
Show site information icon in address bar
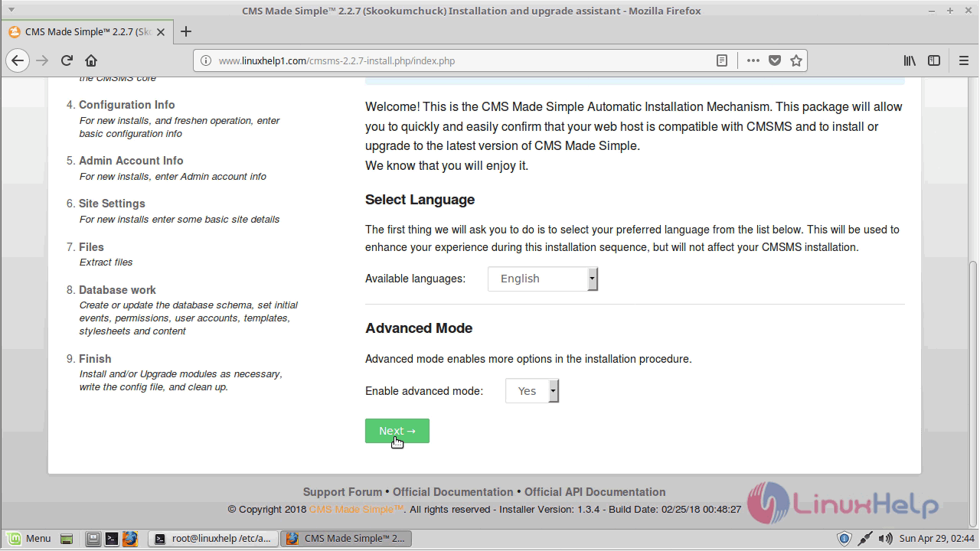(206, 60)
